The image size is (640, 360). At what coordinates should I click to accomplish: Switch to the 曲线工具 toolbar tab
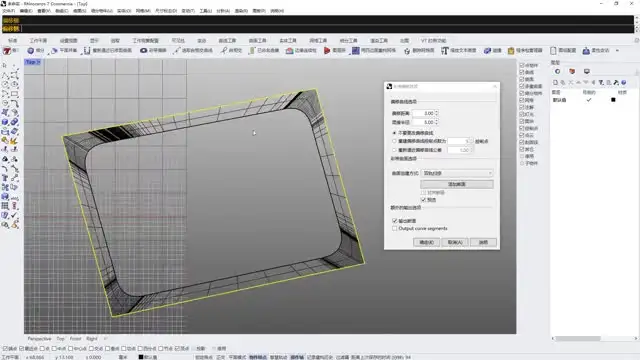227,40
